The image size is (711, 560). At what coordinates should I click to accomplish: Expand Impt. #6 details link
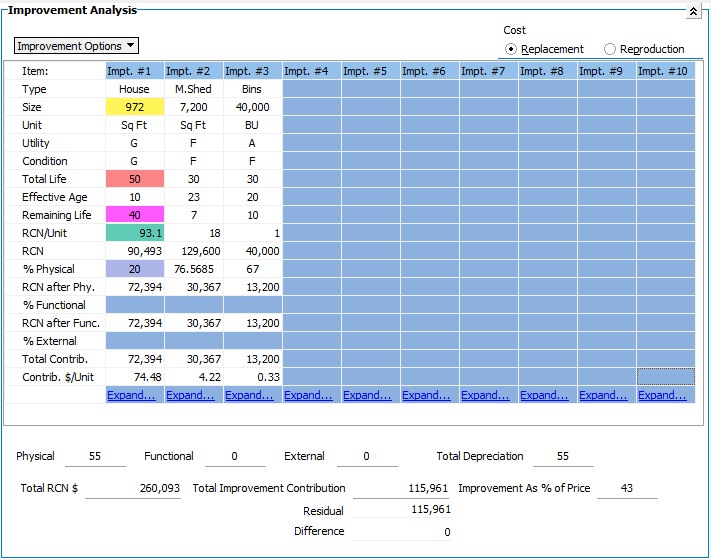(426, 395)
